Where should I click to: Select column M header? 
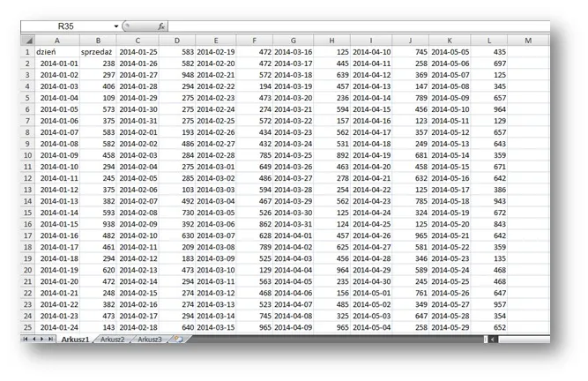coord(528,41)
